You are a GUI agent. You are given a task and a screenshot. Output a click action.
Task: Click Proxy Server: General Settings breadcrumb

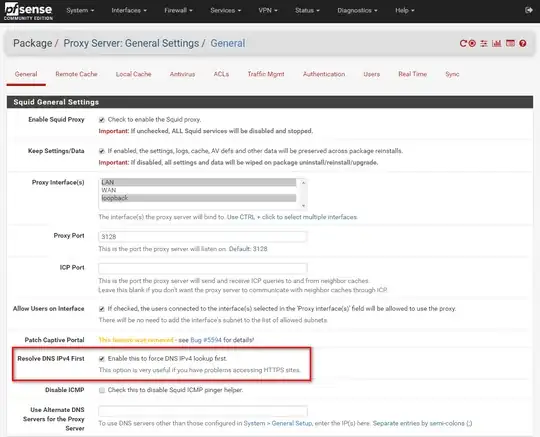pyautogui.click(x=131, y=43)
